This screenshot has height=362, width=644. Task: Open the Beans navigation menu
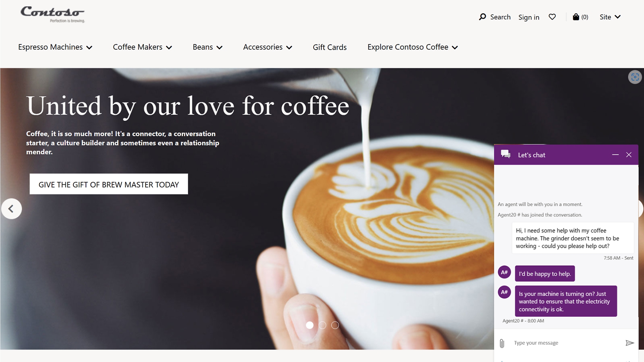tap(206, 46)
